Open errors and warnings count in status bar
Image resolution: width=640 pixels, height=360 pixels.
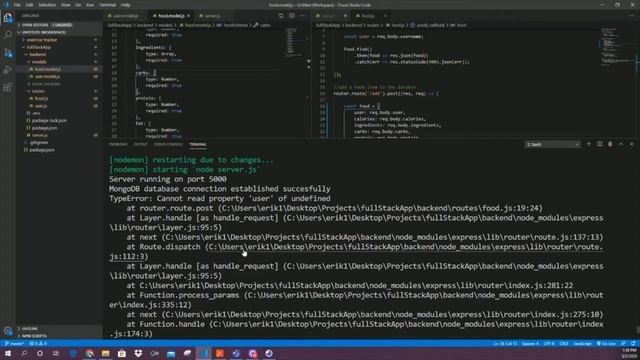click(x=38, y=344)
